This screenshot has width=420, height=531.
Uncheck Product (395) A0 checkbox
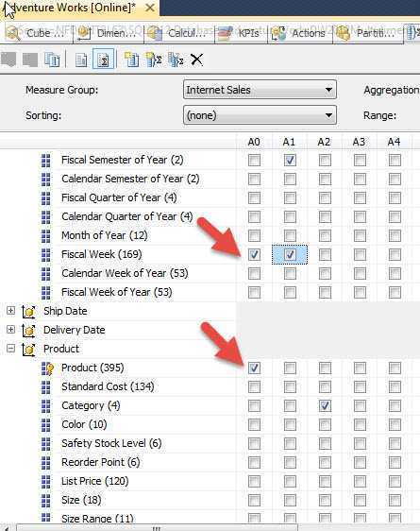click(254, 368)
